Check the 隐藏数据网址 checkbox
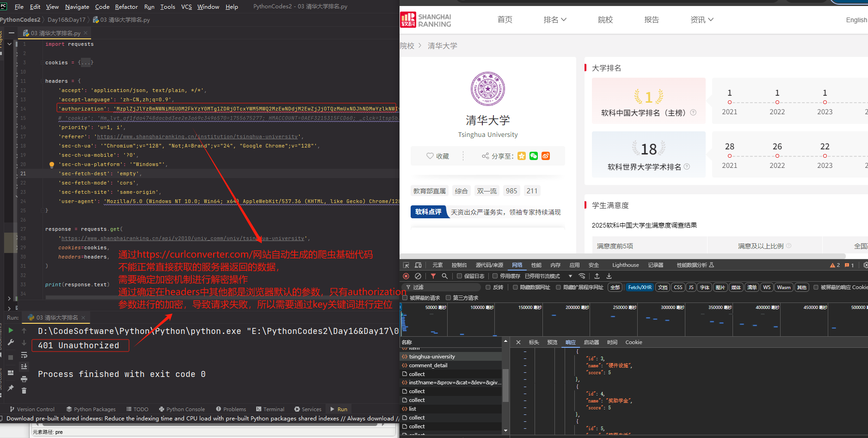868x438 pixels. coord(515,287)
